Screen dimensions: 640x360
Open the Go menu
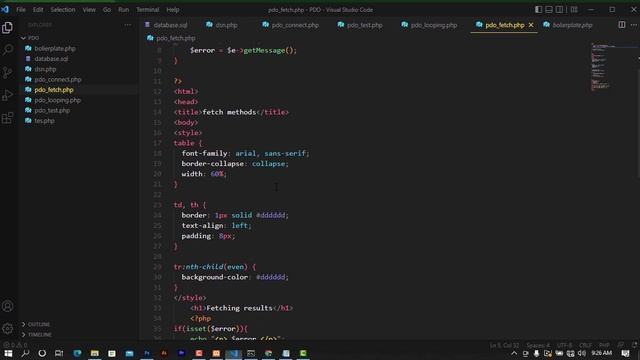107,9
